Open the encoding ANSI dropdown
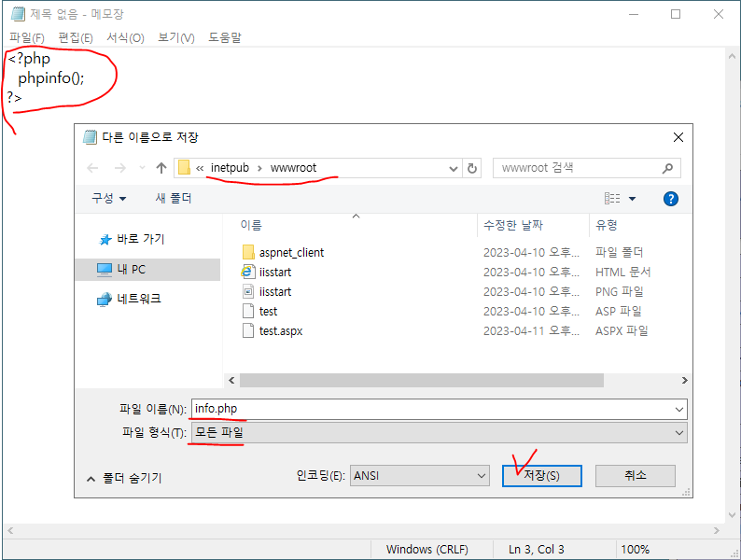 [420, 476]
